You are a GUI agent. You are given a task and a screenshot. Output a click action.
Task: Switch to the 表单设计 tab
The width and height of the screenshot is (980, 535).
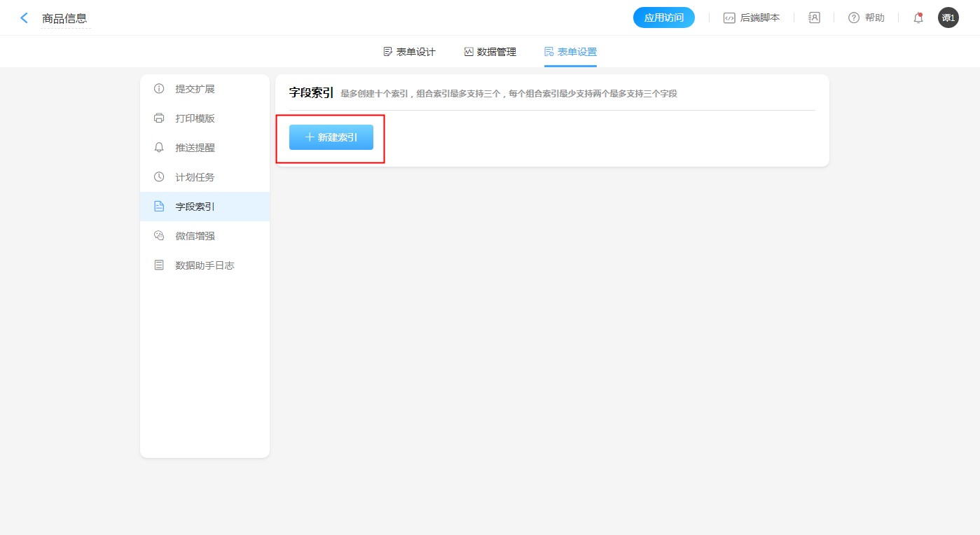(409, 52)
